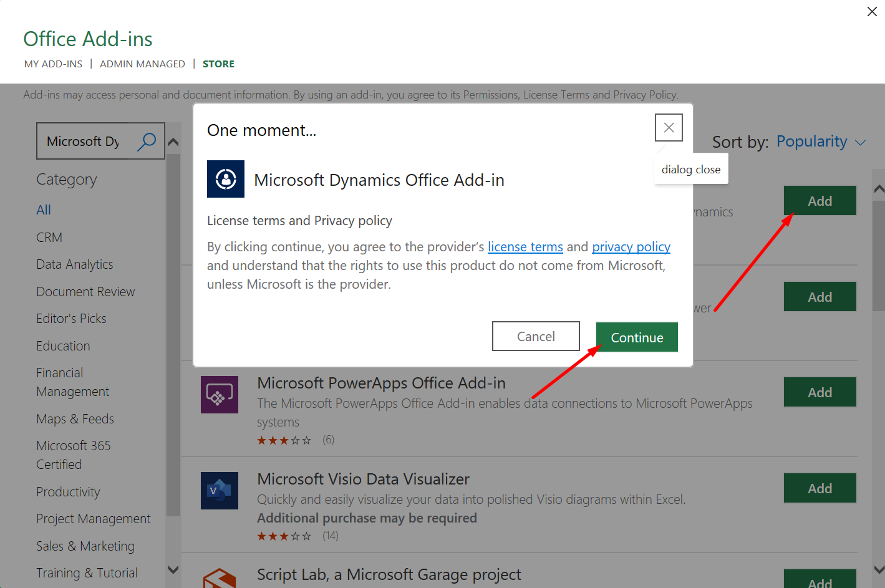Select the CRM category
The width and height of the screenshot is (885, 588).
click(x=49, y=238)
